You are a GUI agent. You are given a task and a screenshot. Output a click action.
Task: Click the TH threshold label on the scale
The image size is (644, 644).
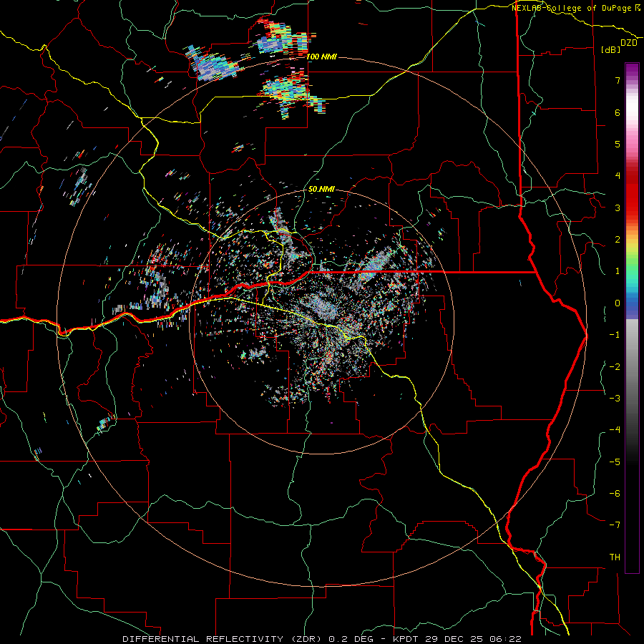tap(615, 557)
